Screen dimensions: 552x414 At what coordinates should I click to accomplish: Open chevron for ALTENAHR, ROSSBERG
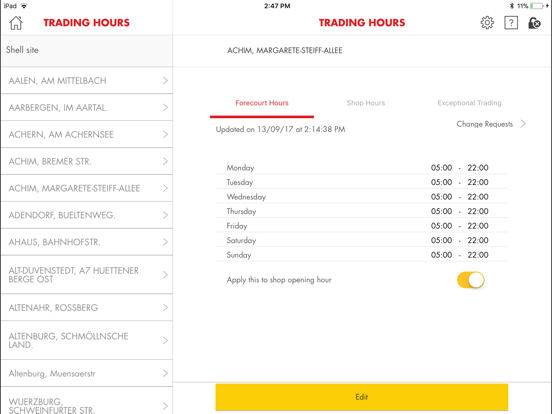pyautogui.click(x=165, y=308)
